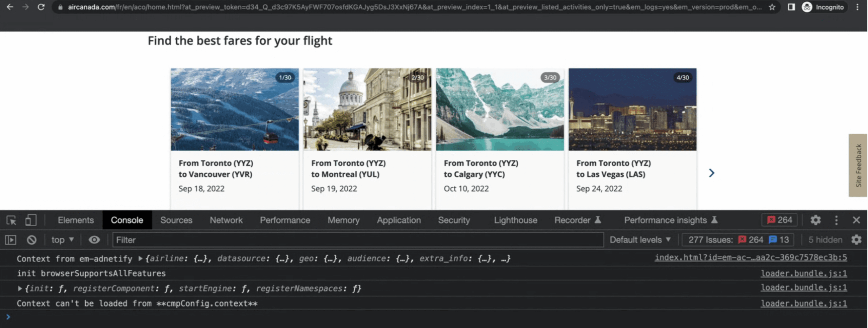
Task: Open loader.bundle.js:1 link for init browserSupportsAllFeatures
Action: 804,273
